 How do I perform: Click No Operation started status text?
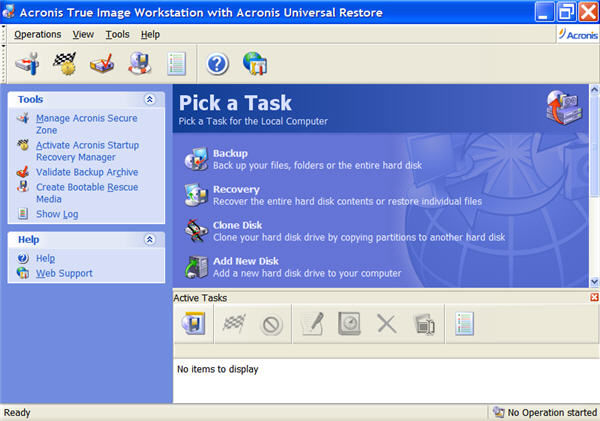(x=552, y=413)
